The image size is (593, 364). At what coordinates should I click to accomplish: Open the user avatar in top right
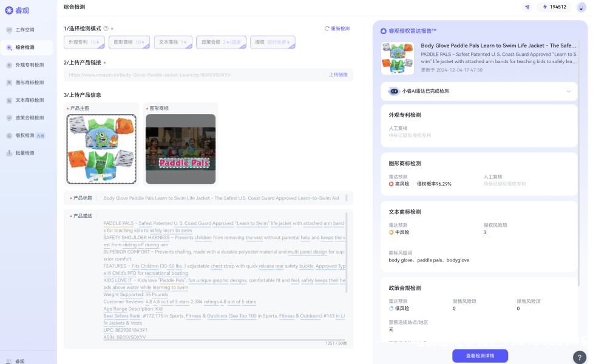(581, 7)
